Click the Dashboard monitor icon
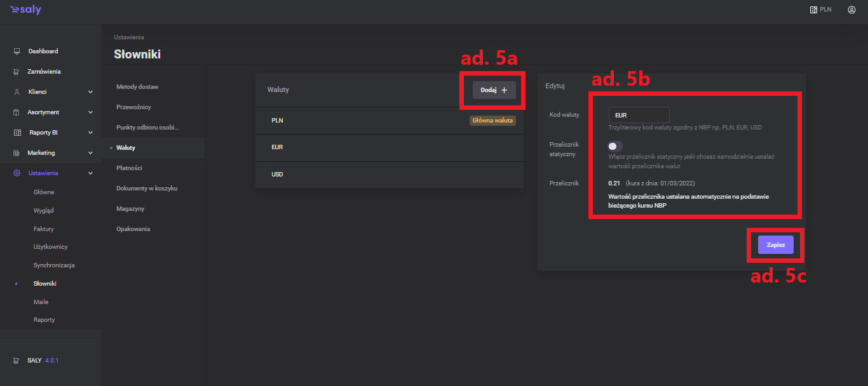868x386 pixels. [17, 51]
